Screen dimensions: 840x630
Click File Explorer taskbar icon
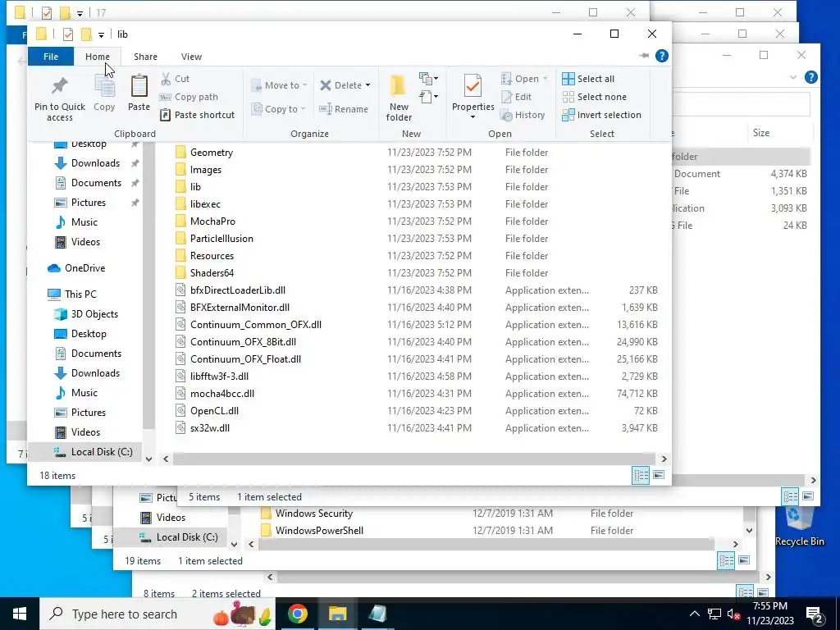tap(337, 614)
